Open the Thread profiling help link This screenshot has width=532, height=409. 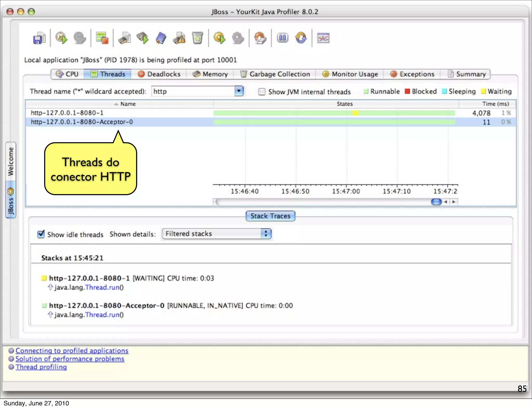[x=41, y=367]
